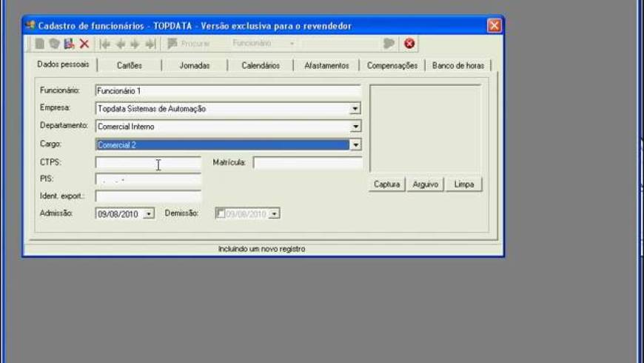Click the Ident. export. input field

[x=148, y=196]
